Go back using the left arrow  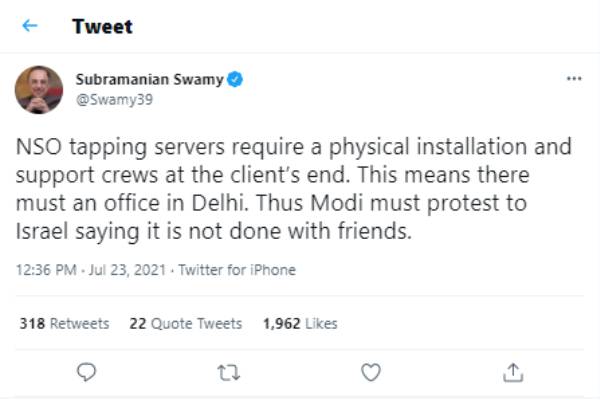point(29,26)
